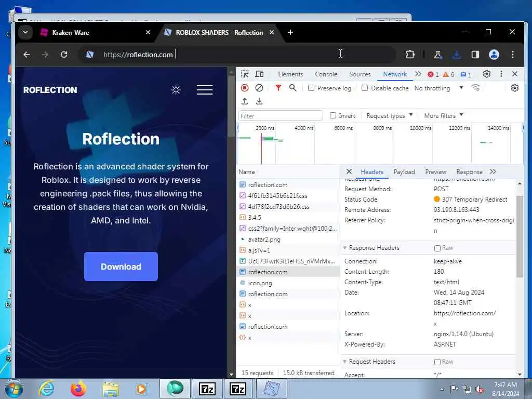Open the Response tab

tap(469, 171)
